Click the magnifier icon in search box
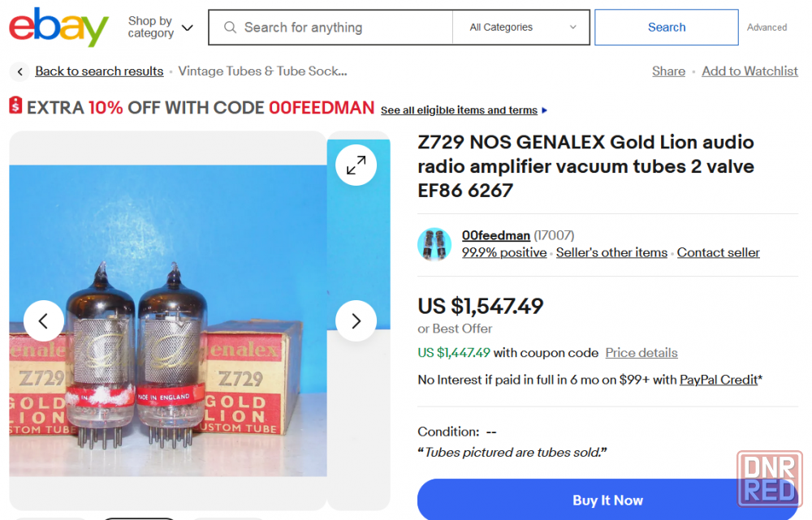The width and height of the screenshot is (812, 520). 231,28
